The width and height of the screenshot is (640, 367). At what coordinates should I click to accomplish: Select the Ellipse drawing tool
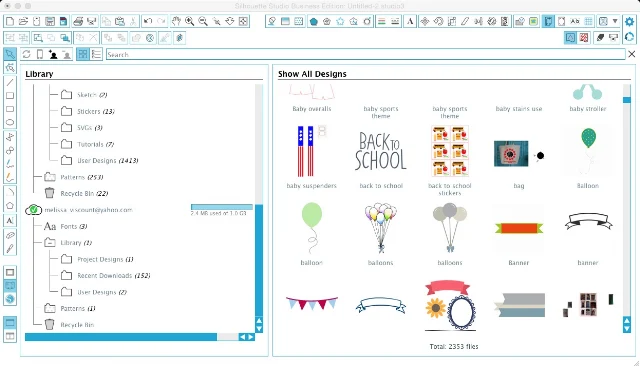tap(10, 122)
